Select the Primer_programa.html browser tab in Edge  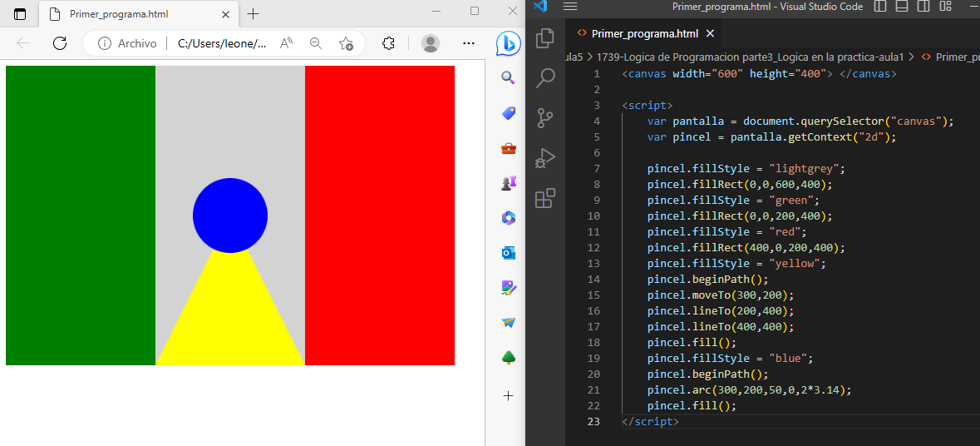137,14
